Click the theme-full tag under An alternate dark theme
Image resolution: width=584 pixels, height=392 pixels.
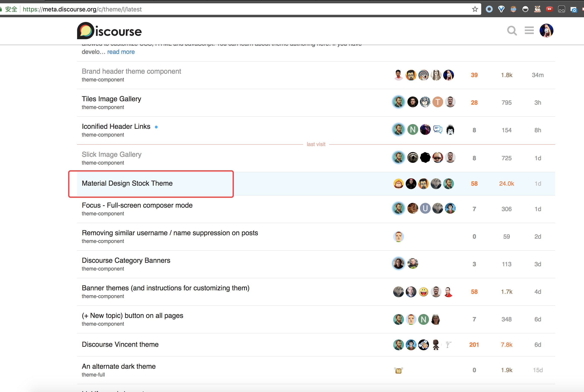click(x=93, y=375)
